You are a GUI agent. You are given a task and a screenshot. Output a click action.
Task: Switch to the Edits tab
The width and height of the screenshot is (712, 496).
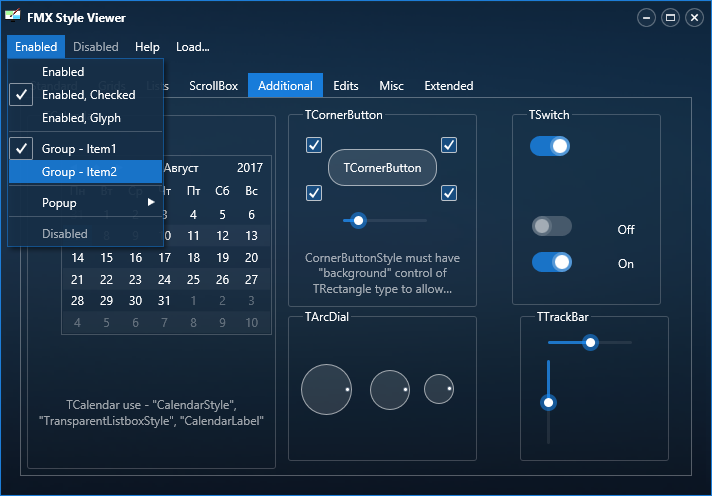pos(346,86)
